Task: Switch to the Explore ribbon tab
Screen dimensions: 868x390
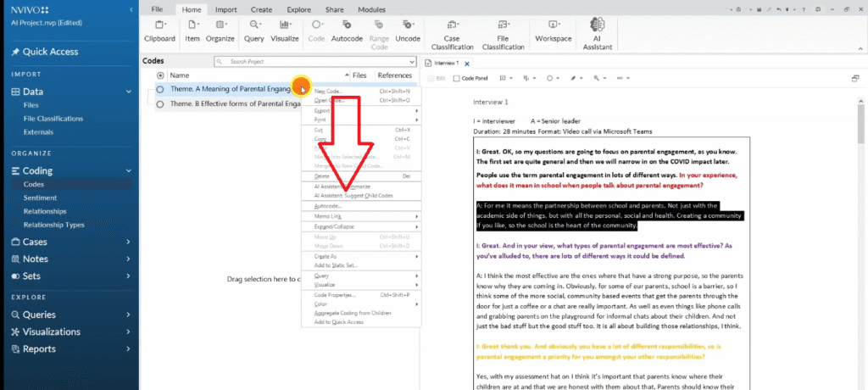Action: (298, 8)
